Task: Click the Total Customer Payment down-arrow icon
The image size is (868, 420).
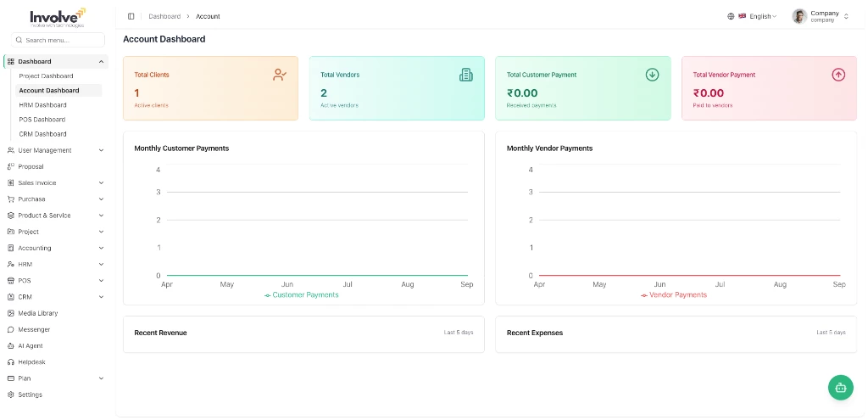Action: point(652,75)
